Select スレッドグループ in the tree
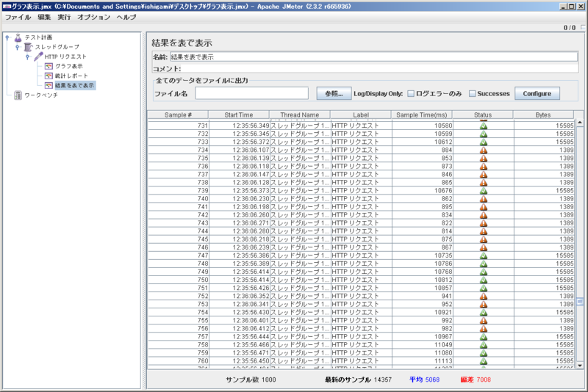This screenshot has width=588, height=392. 57,47
